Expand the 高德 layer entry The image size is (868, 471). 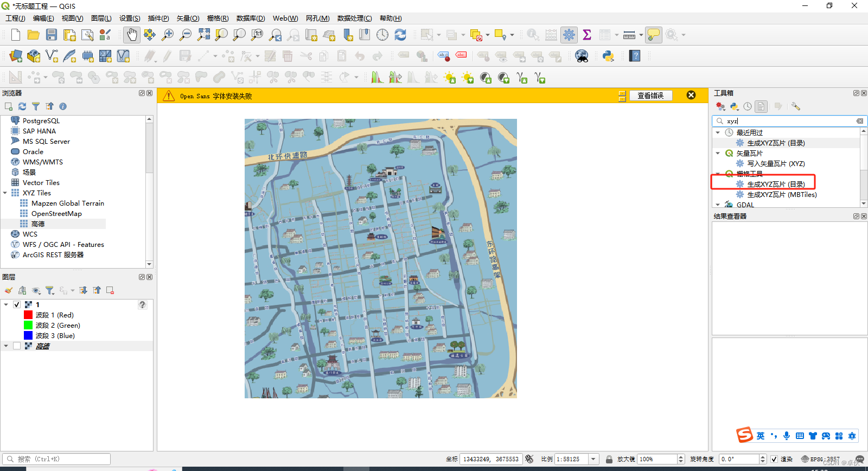coord(6,346)
